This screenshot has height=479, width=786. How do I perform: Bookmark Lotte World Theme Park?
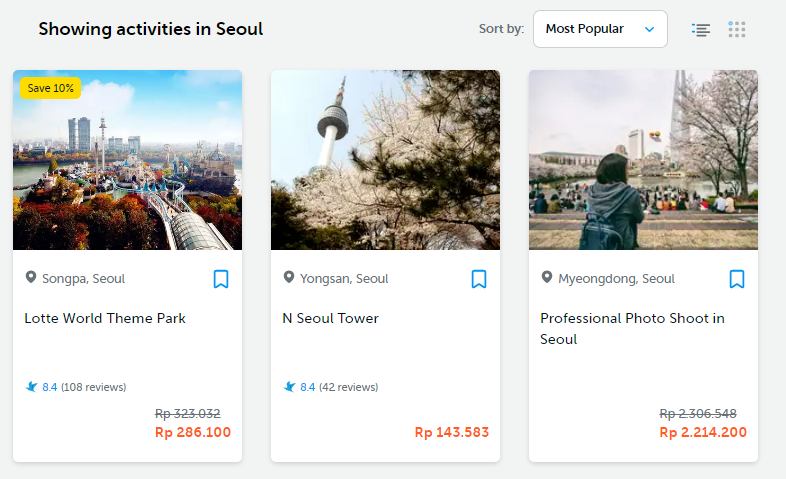tap(221, 279)
